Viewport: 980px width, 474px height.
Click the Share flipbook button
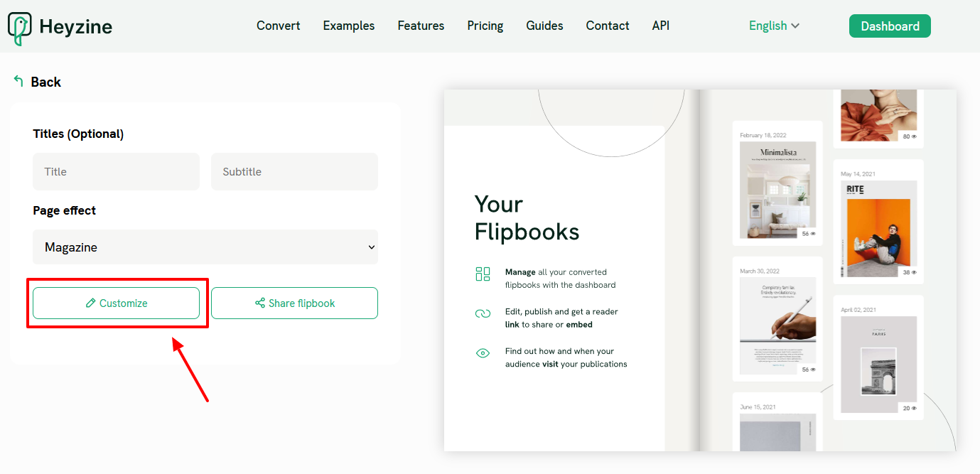point(294,303)
